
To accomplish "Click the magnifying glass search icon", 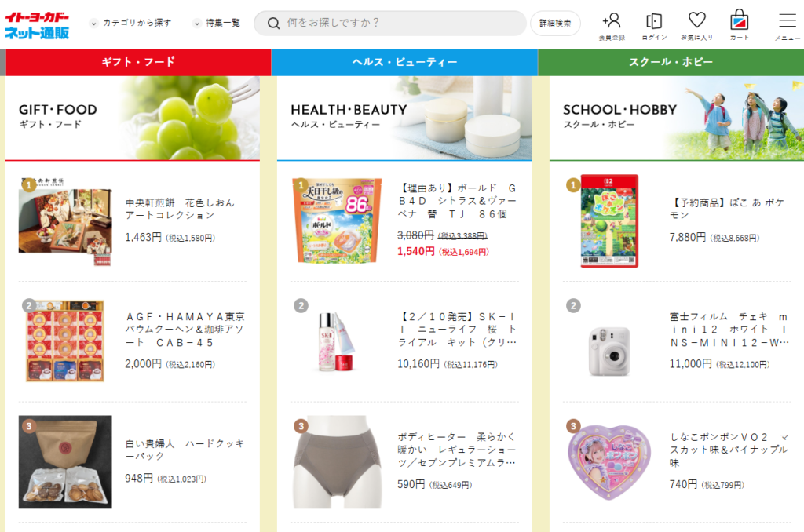I will pyautogui.click(x=274, y=23).
